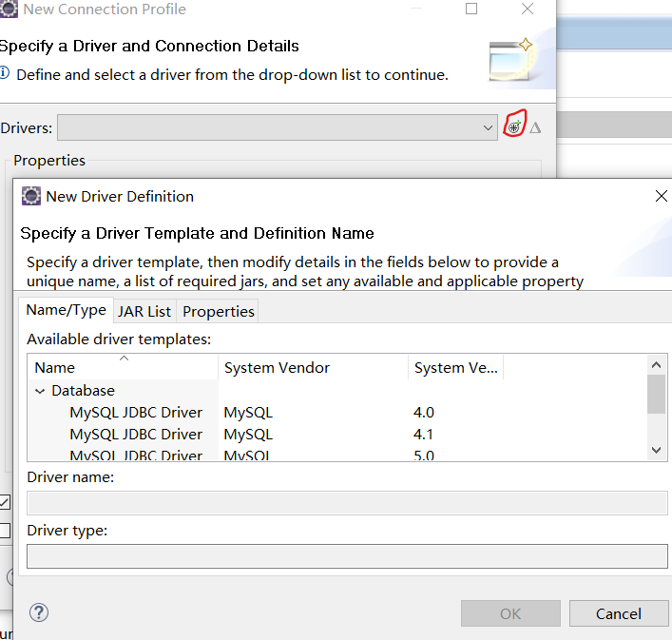Toggle the unchecked checkbox behind the dialog
Screen dimensions: 672x640
tap(5, 531)
